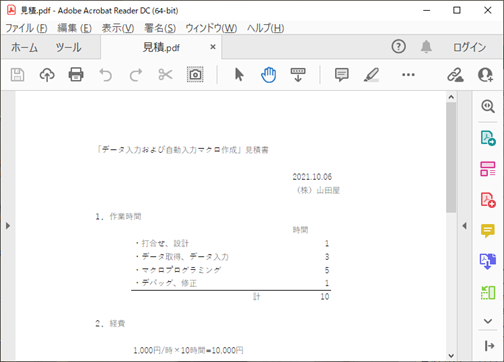This screenshot has height=362, width=504.
Task: Click the date 2021.10.06
Action: [x=312, y=177]
